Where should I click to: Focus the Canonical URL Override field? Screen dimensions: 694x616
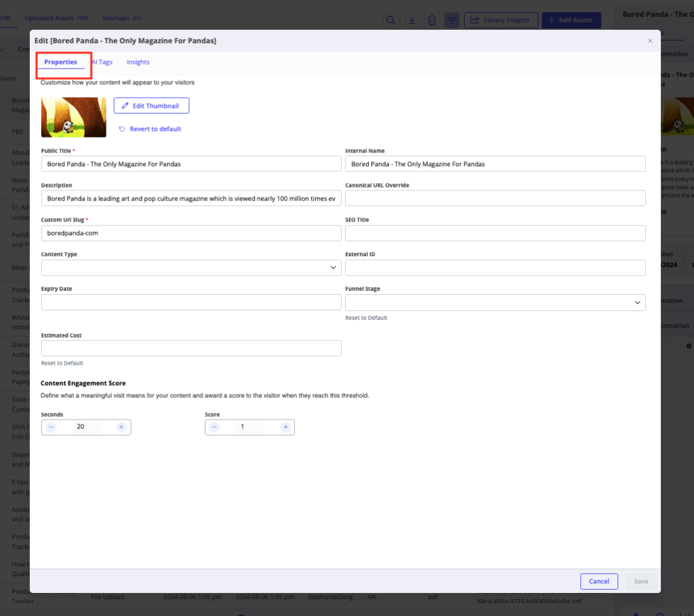click(x=495, y=199)
